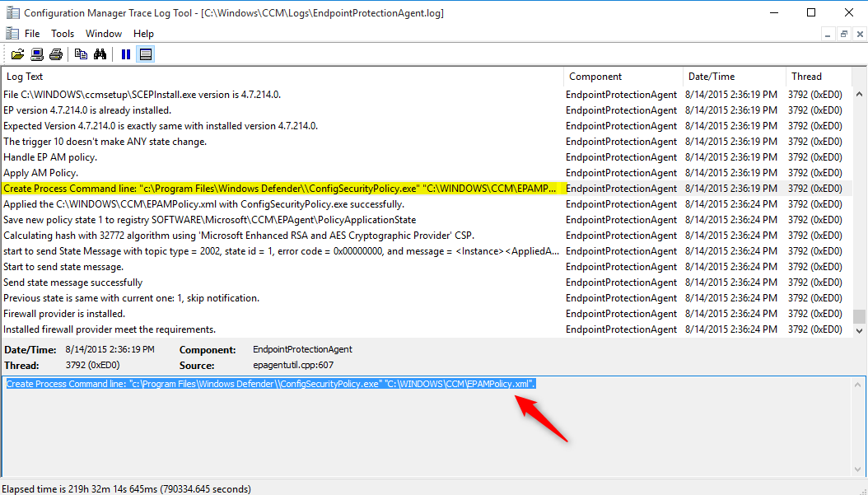The height and width of the screenshot is (495, 868).
Task: Click the Open log file icon
Action: click(x=17, y=54)
